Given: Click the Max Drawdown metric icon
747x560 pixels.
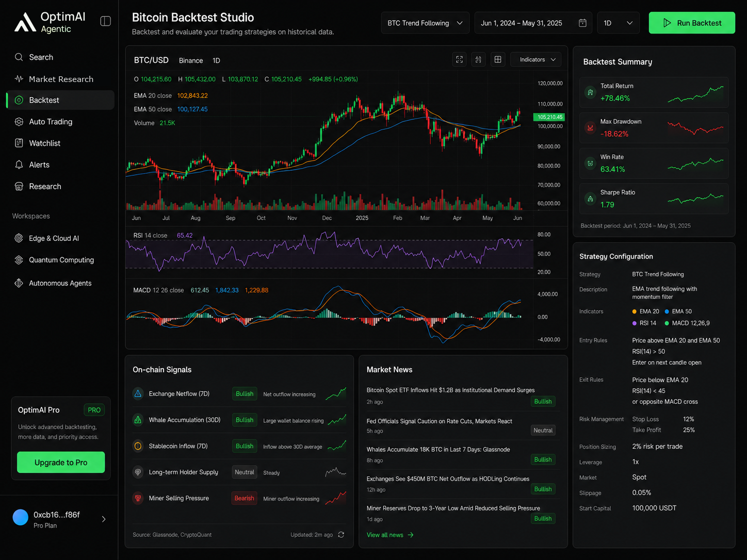Looking at the screenshot, I should pyautogui.click(x=590, y=128).
